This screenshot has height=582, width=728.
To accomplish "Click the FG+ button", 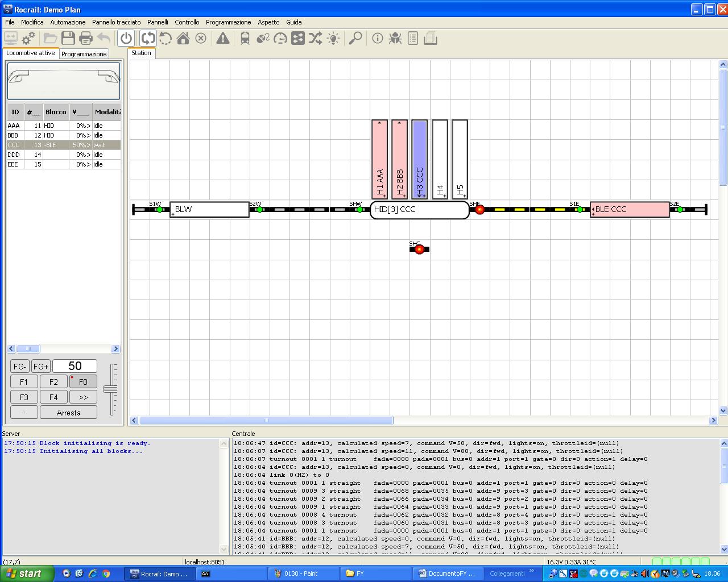I will click(41, 367).
